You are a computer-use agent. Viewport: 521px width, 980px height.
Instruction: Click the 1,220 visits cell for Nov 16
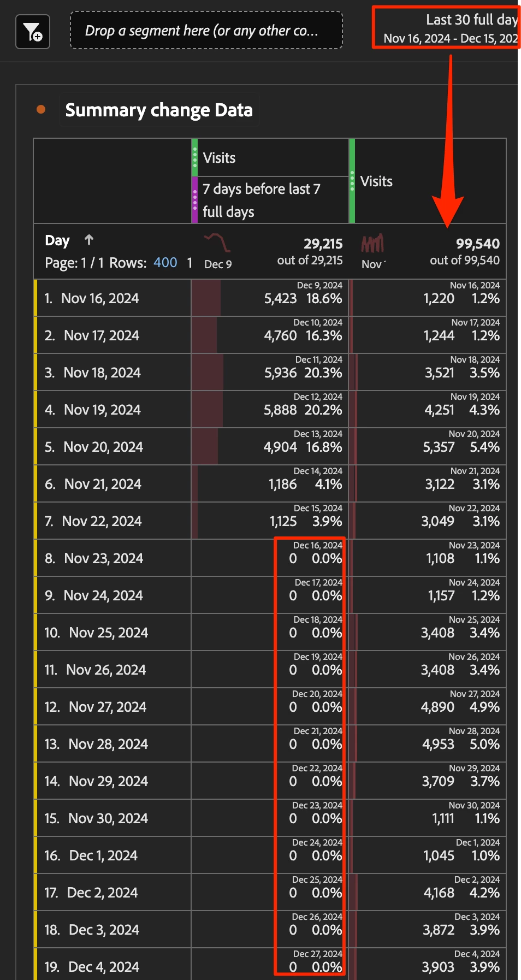pos(427,298)
